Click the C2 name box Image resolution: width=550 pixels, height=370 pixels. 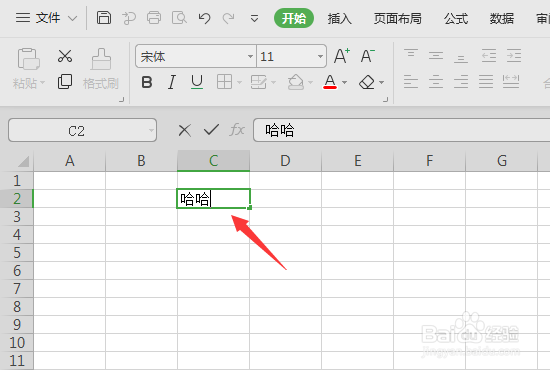click(82, 130)
